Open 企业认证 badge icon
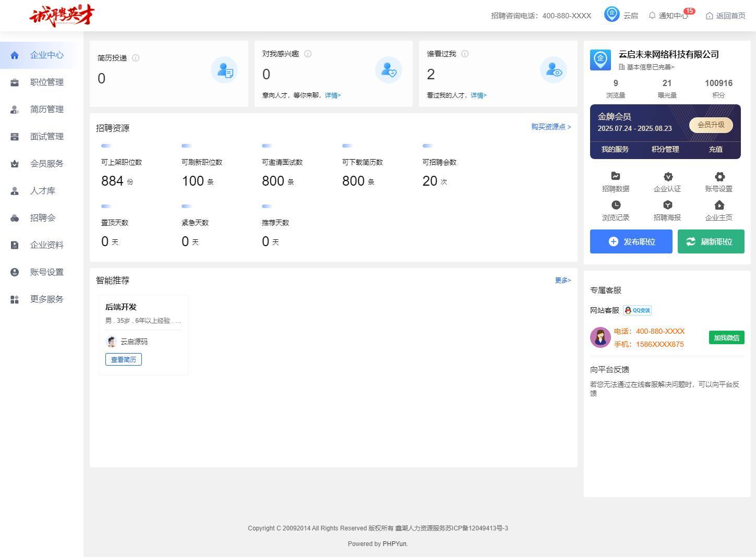The image size is (756, 557). (x=667, y=176)
